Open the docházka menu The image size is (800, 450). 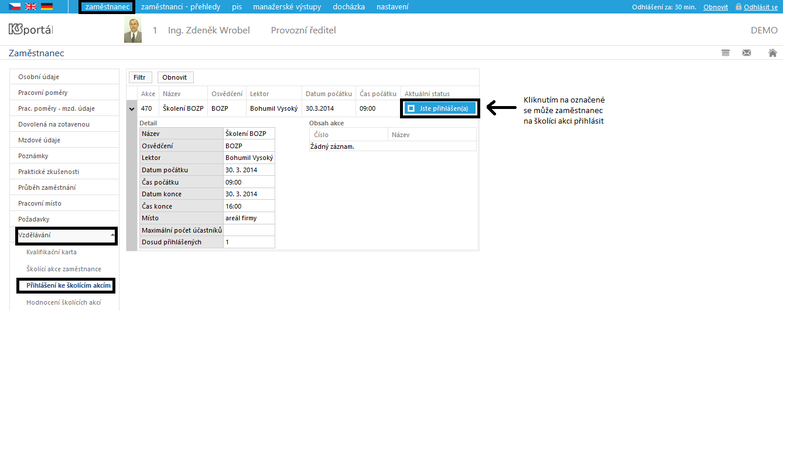click(348, 7)
